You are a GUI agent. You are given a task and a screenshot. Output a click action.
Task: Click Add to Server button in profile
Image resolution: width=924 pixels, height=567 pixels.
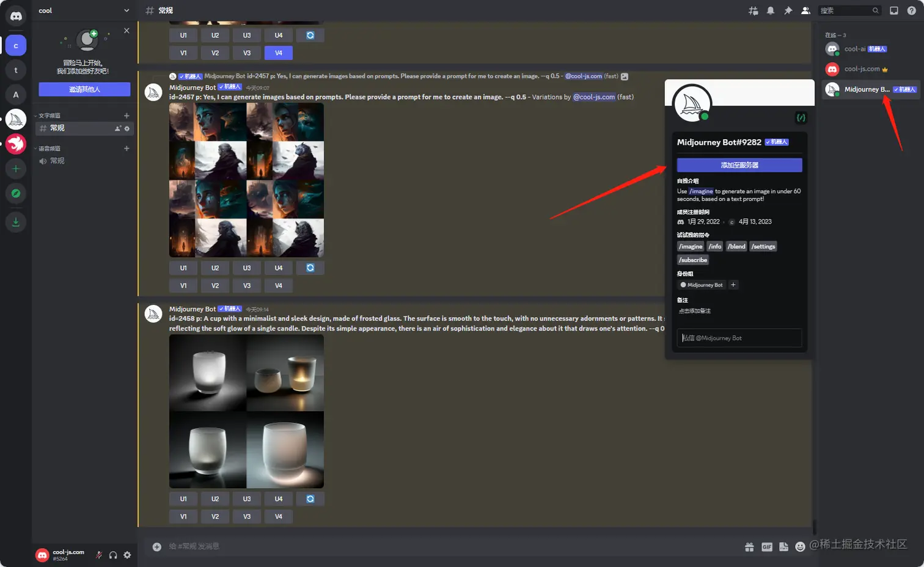[739, 165]
